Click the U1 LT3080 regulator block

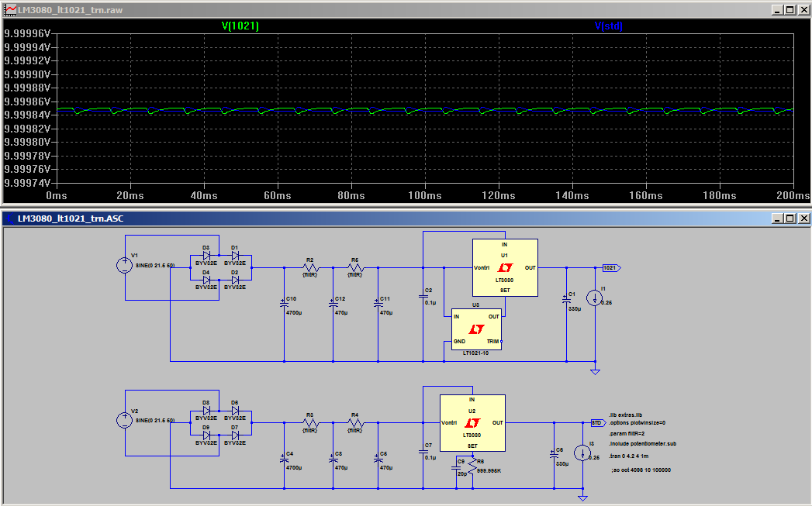point(505,267)
